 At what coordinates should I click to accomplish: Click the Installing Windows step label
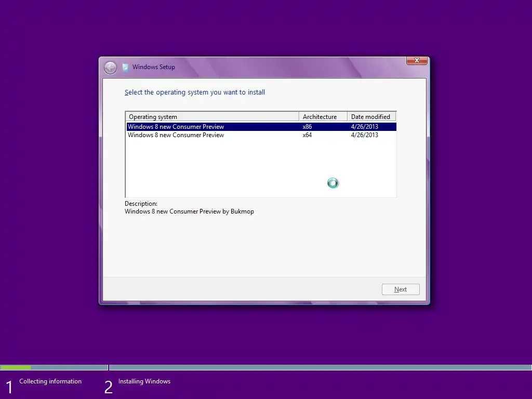tap(144, 381)
